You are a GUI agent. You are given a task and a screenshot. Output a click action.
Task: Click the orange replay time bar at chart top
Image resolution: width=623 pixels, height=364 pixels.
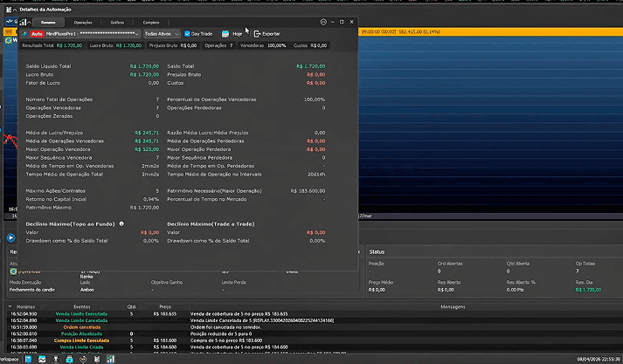(491, 31)
